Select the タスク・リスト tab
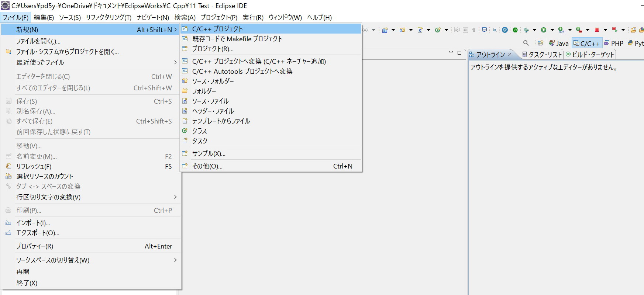Screen dimensions: 644x295 (x=542, y=55)
